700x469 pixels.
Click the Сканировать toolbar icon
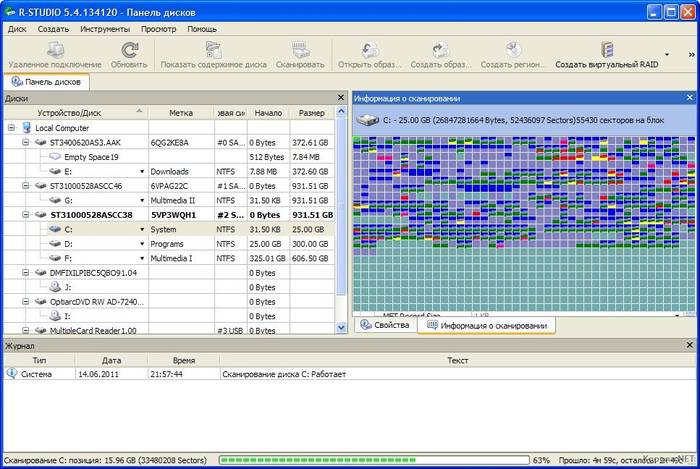300,50
